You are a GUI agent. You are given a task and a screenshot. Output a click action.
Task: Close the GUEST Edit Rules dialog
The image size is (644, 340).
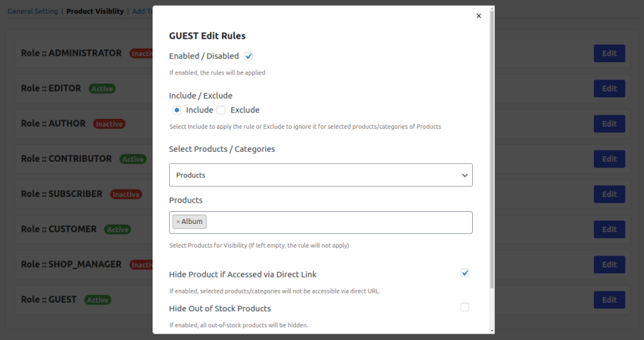[x=479, y=16]
